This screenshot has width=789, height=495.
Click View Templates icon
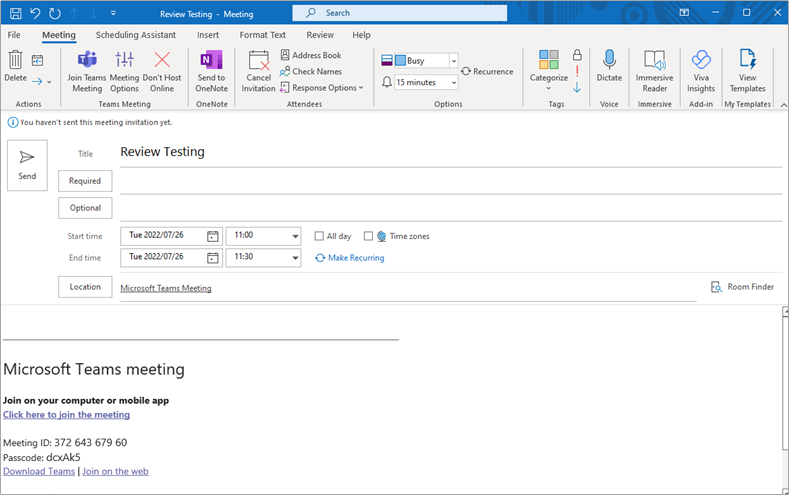(747, 59)
